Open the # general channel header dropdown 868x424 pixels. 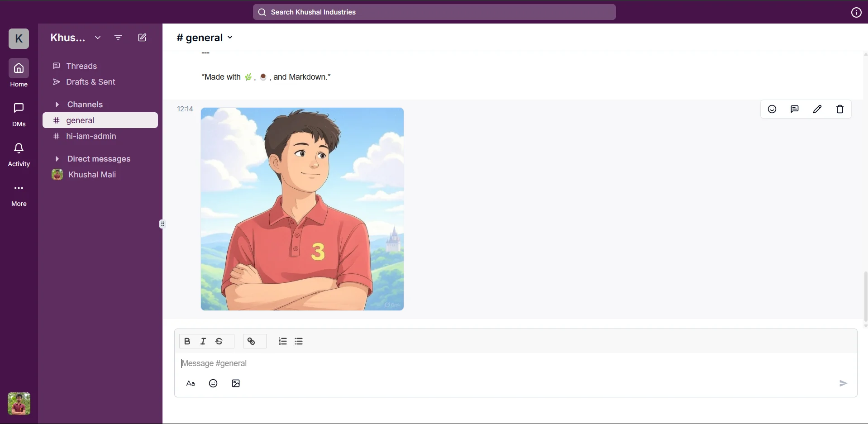pyautogui.click(x=205, y=38)
